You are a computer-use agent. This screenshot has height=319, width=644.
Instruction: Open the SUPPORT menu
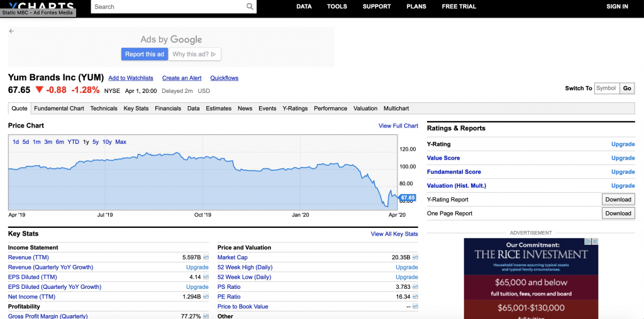(x=377, y=6)
